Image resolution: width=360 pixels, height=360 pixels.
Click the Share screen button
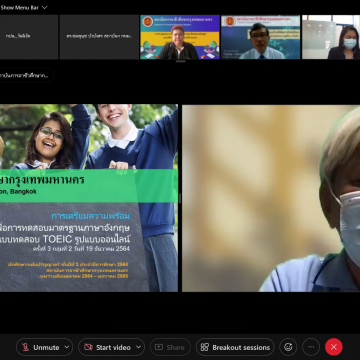point(170,347)
